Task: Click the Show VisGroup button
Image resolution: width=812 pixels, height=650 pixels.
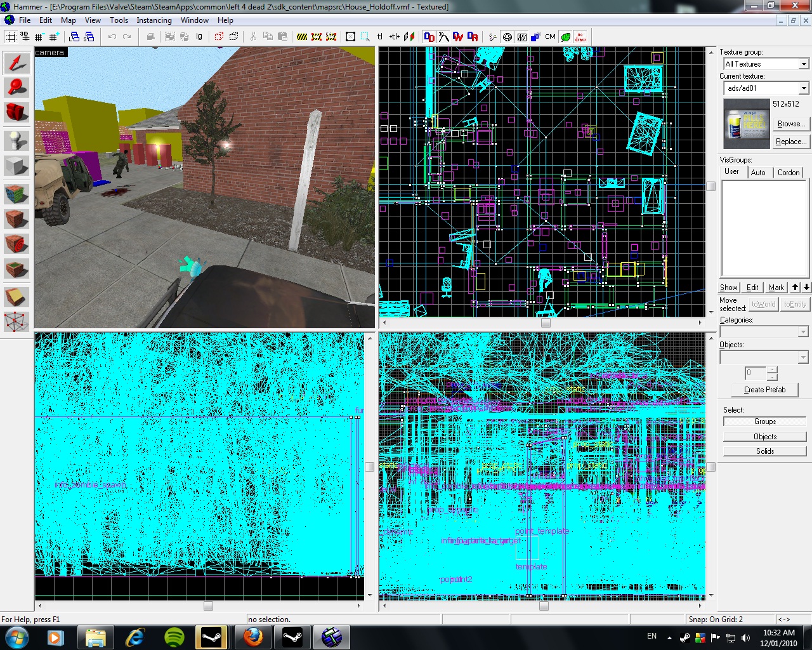Action: [729, 288]
